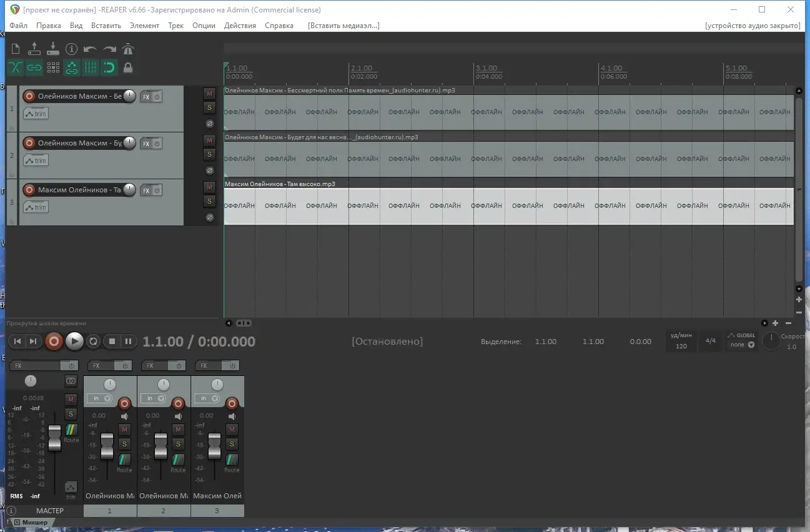Solo track 2 in the track panel
The image size is (810, 532).
tap(209, 154)
